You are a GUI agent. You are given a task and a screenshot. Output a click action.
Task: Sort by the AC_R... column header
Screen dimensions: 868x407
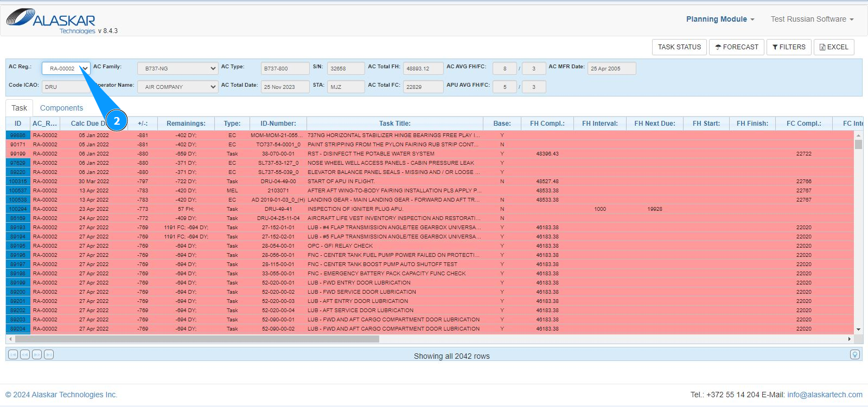(x=44, y=124)
